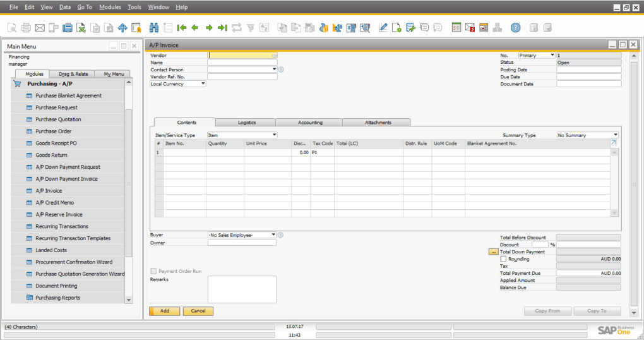
Task: Open the Calendar checklist icon in toolbar
Action: tap(456, 28)
